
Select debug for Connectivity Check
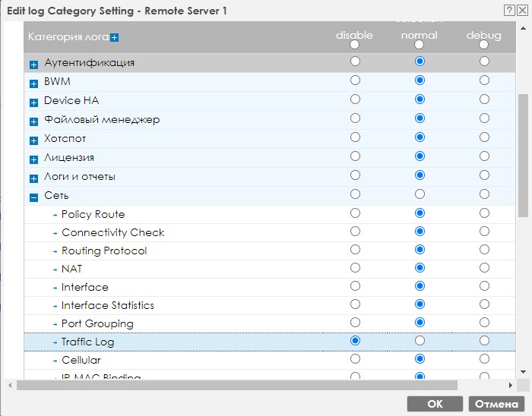pyautogui.click(x=484, y=232)
